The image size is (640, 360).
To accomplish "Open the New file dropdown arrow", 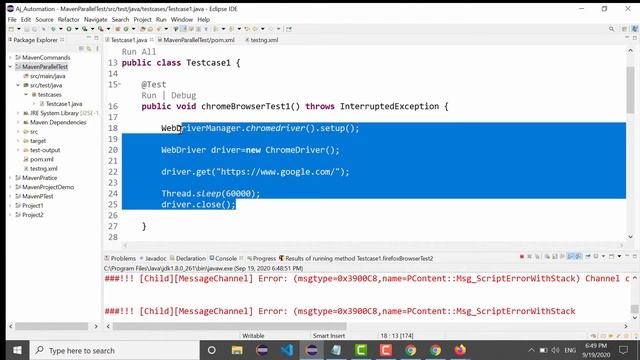I will click(x=18, y=29).
